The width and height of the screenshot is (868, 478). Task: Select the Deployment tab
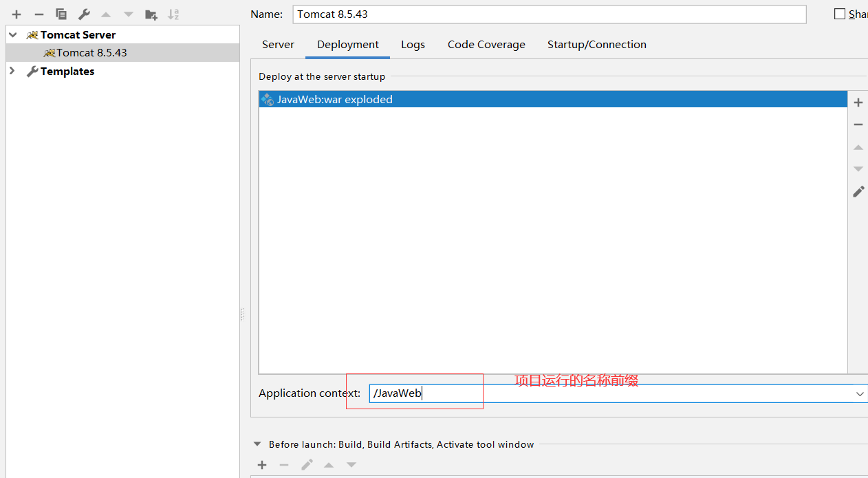point(348,45)
